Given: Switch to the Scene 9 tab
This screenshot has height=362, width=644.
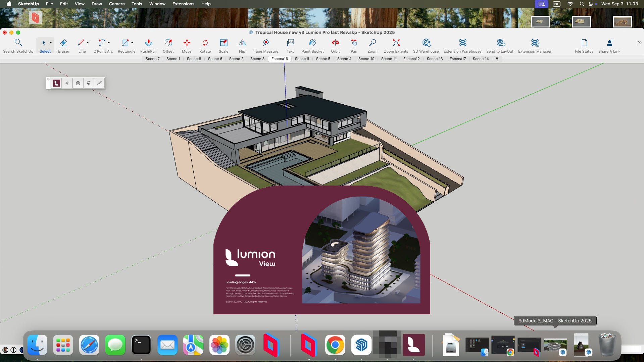Looking at the screenshot, I should point(302,59).
